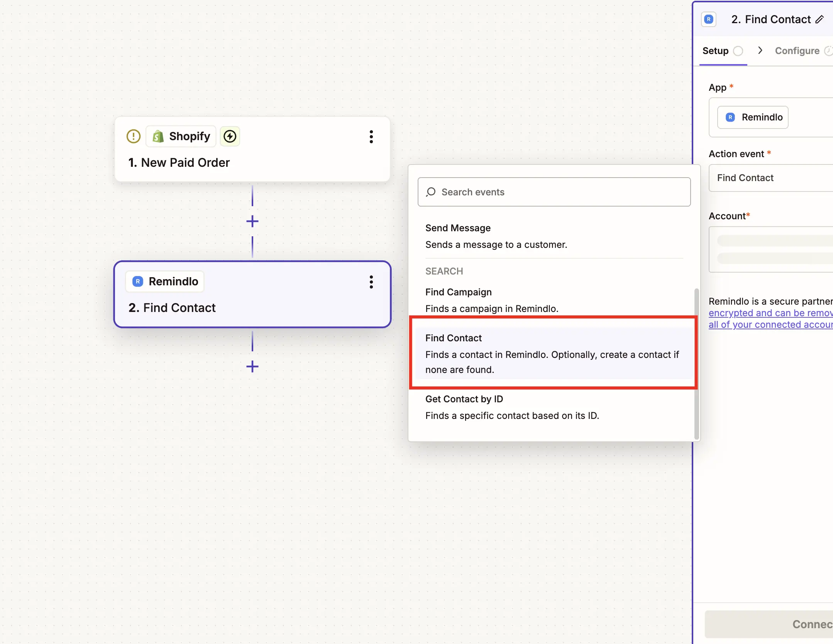The image size is (833, 644).
Task: Click the lightning trigger icon on Shopify step
Action: pos(230,136)
